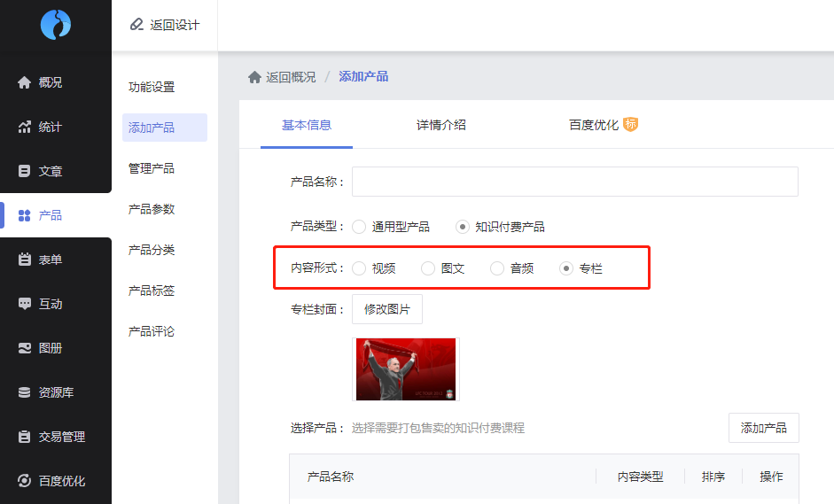Open 互动 interaction section

click(x=50, y=304)
